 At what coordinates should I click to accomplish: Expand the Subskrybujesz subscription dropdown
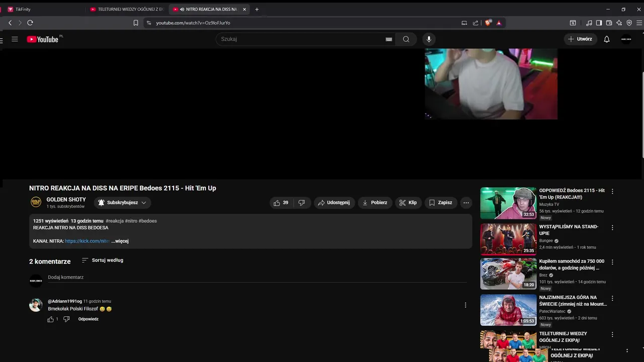coord(122,203)
